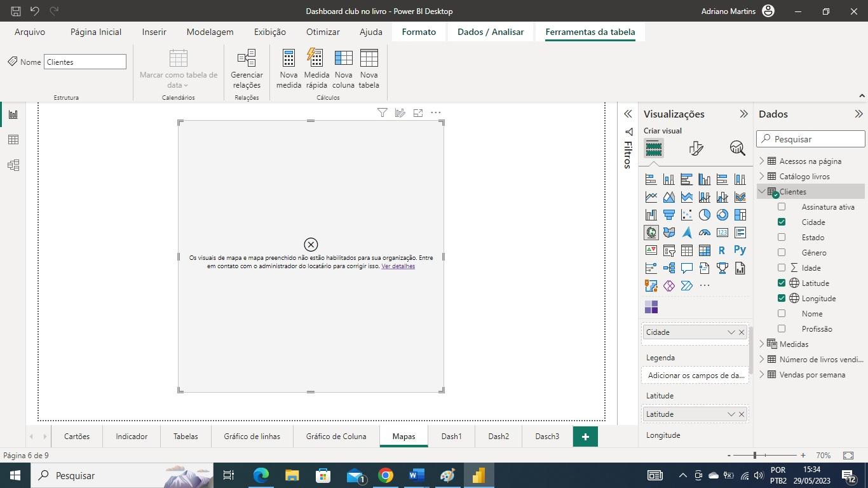Select the Python visual icon
This screenshot has width=868, height=488.
[x=740, y=250]
